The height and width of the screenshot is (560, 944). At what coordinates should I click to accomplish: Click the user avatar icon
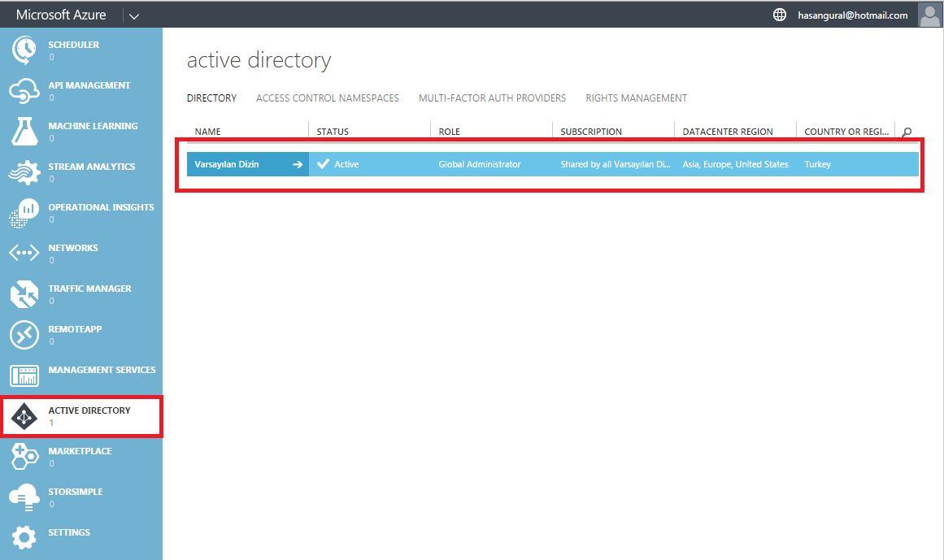[929, 15]
